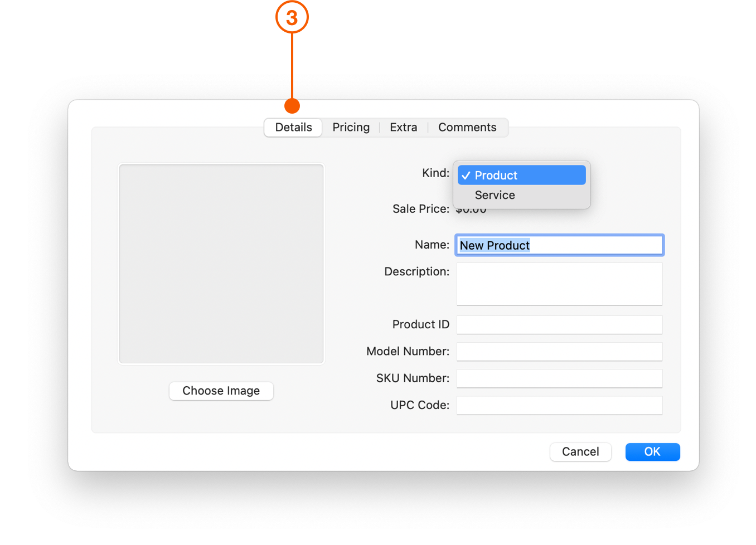Switch to the Pricing tab

pyautogui.click(x=351, y=127)
